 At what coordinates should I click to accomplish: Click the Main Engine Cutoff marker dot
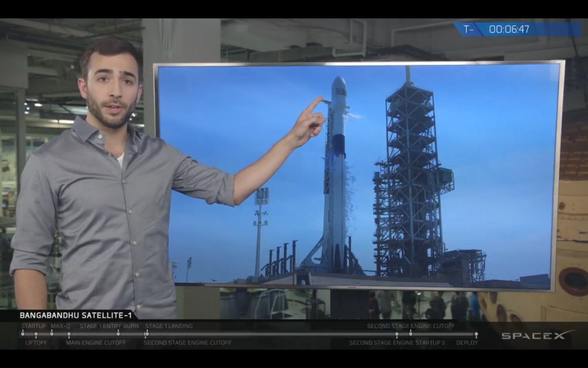pyautogui.click(x=69, y=334)
